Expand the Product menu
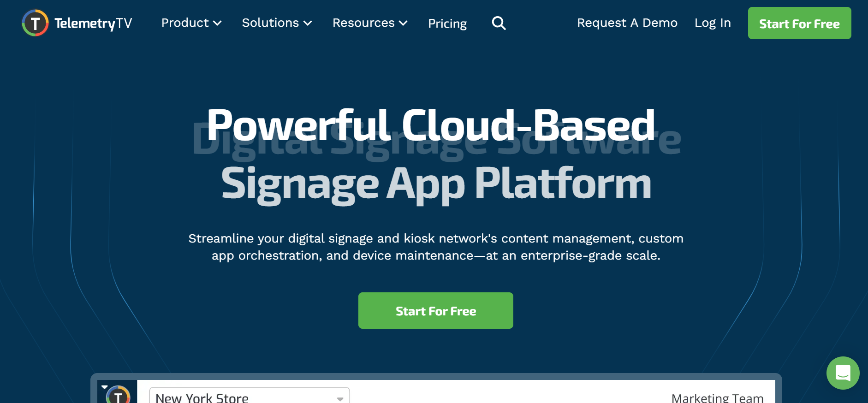The height and width of the screenshot is (403, 868). (191, 23)
